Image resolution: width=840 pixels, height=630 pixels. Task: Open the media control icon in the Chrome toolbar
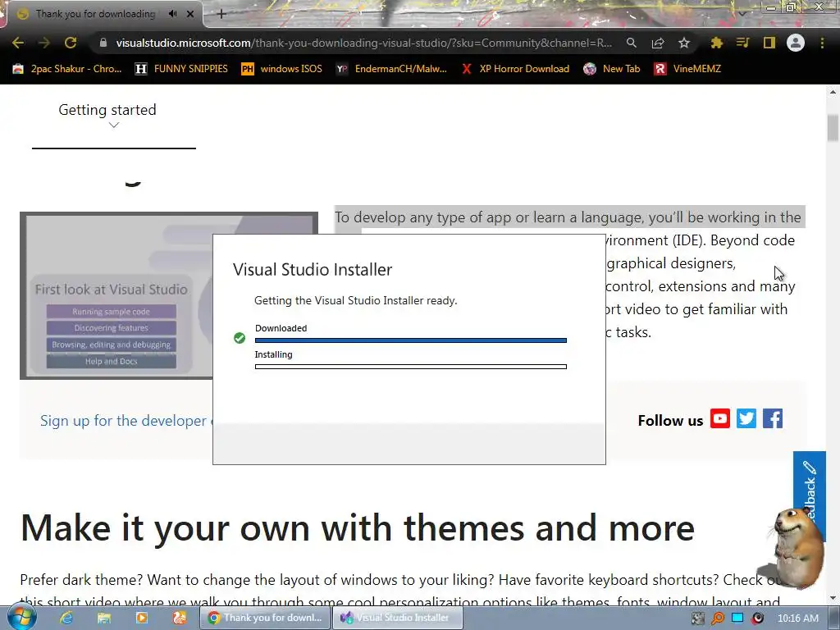pyautogui.click(x=742, y=43)
